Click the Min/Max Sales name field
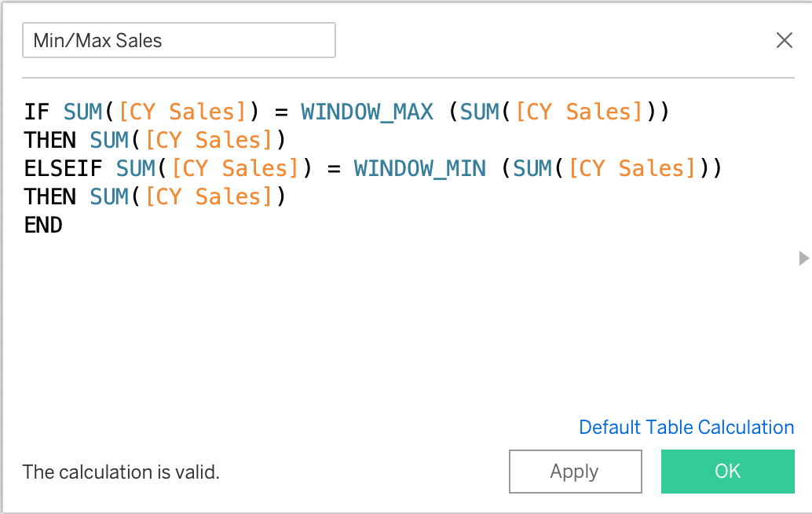Viewport: 812px width, 514px height. [x=179, y=40]
